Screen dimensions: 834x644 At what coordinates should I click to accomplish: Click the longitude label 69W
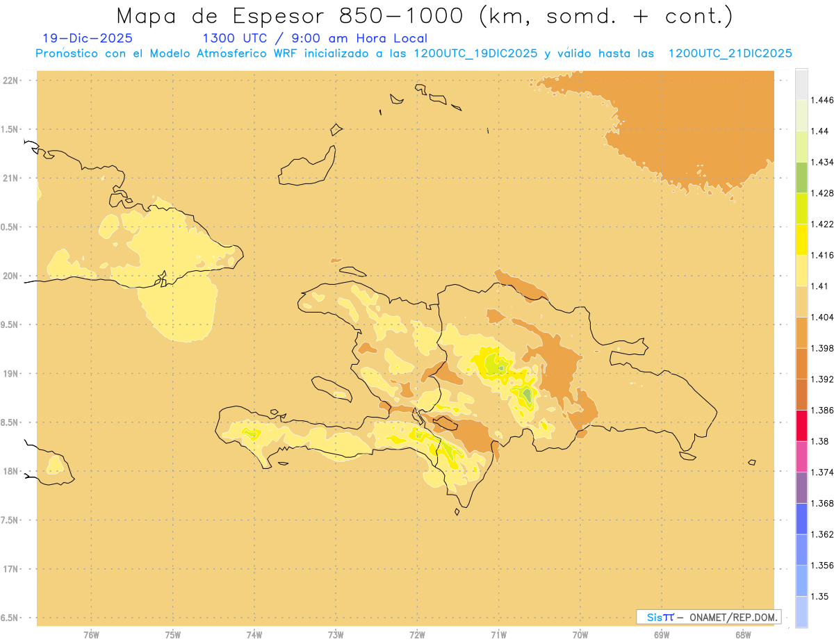click(x=662, y=635)
